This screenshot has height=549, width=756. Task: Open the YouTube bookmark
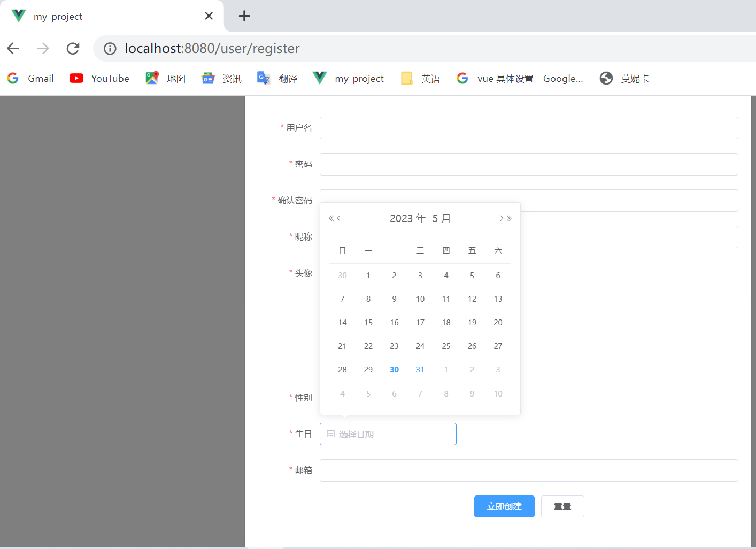pyautogui.click(x=99, y=78)
